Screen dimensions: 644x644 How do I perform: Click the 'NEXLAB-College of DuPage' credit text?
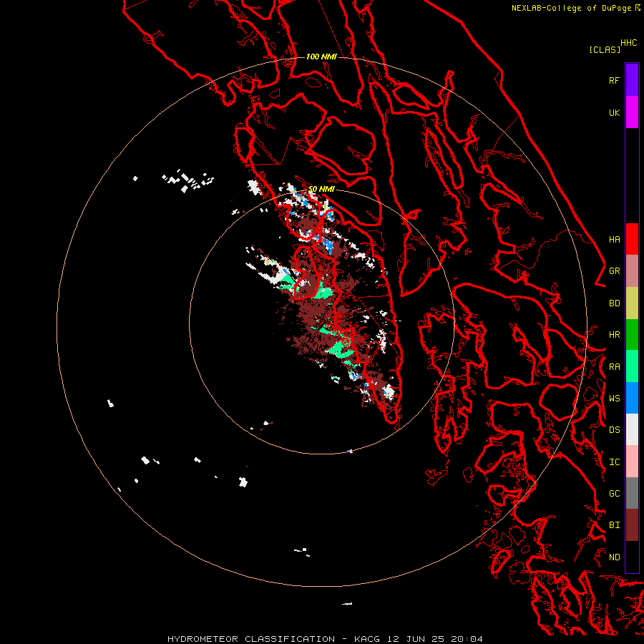(x=571, y=8)
